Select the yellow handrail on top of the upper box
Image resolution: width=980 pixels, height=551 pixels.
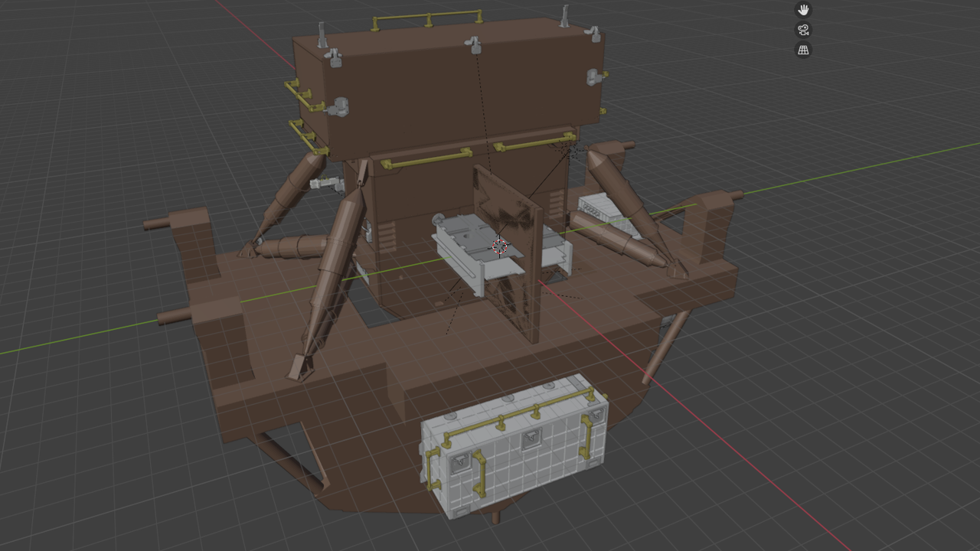(x=427, y=18)
